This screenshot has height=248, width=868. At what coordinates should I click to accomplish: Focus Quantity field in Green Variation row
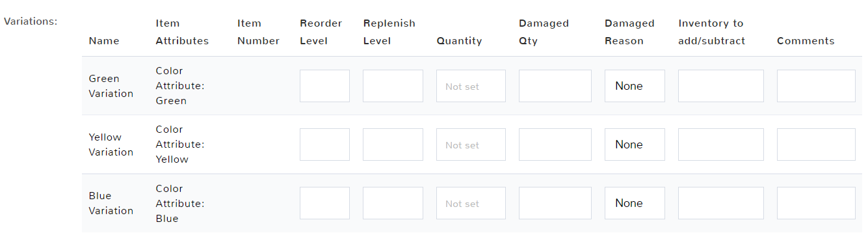pyautogui.click(x=471, y=86)
